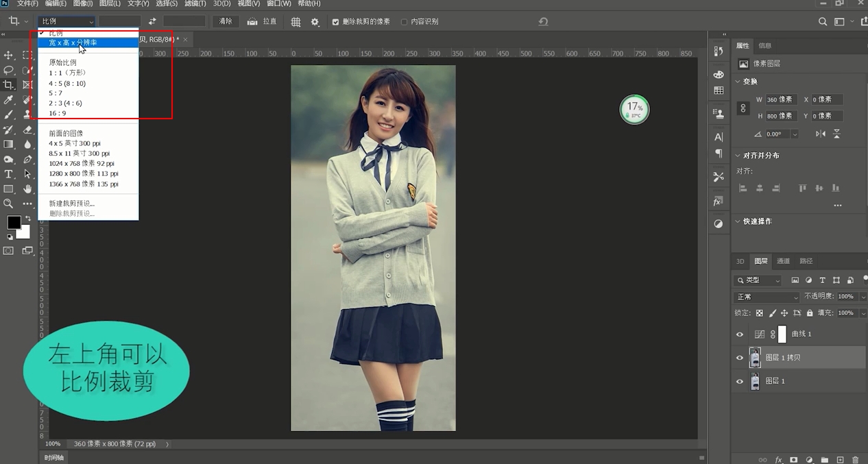Screen dimensions: 868x464
Task: Select the Gradient tool
Action: (9, 145)
